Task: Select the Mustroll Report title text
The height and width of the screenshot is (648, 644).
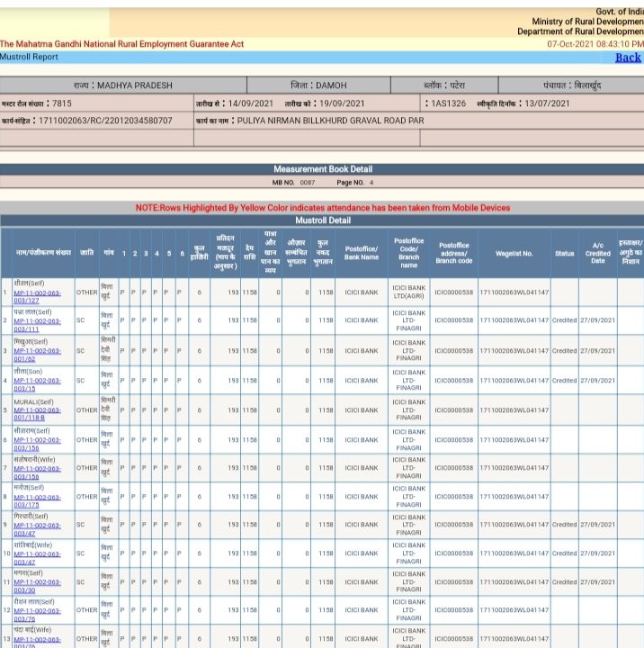Action: (29, 57)
